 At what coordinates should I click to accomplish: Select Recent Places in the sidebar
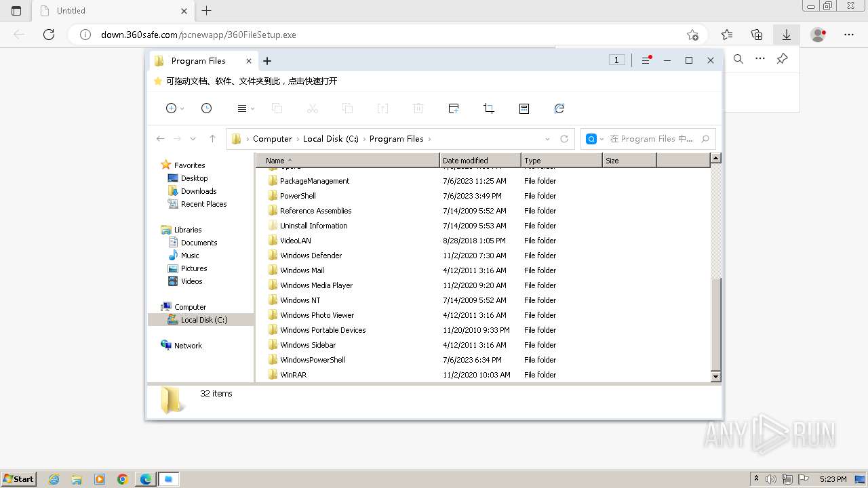point(203,204)
